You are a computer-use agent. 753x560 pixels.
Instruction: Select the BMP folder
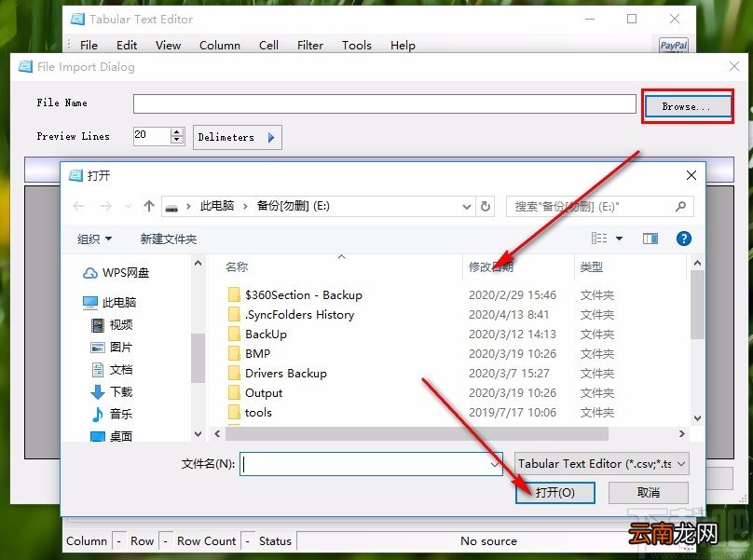(249, 354)
